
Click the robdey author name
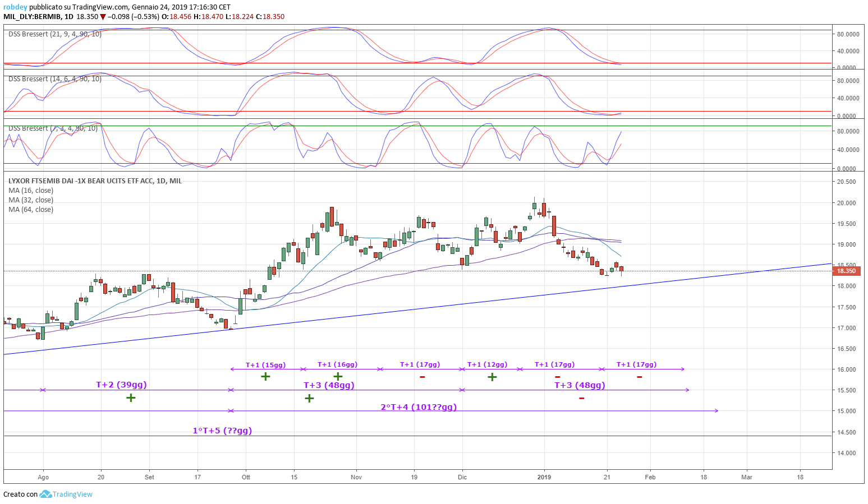coord(15,7)
